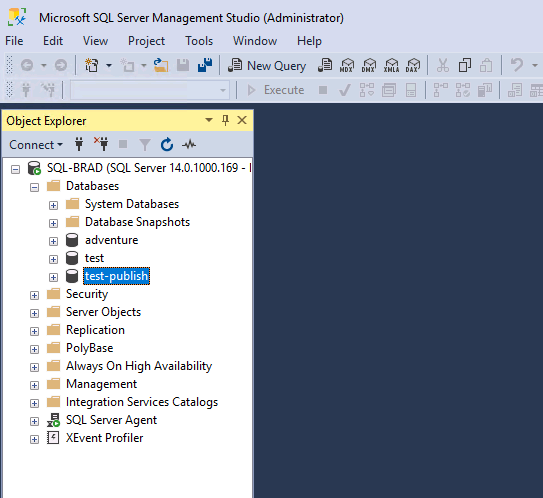The height and width of the screenshot is (498, 543).
Task: Click the Filter funnel icon
Action: coord(145,145)
